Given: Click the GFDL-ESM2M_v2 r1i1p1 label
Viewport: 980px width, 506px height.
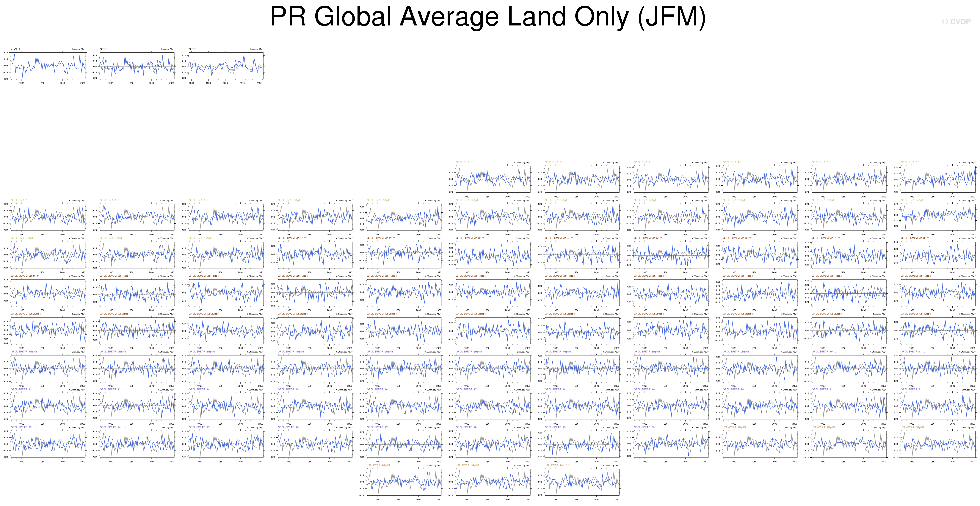Looking at the screenshot, I should 292,238.
